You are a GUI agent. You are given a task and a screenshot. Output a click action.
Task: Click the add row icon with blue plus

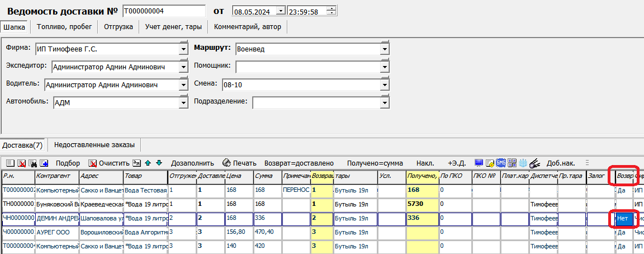44,163
